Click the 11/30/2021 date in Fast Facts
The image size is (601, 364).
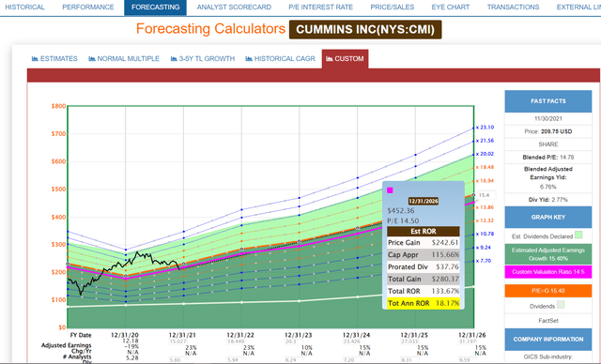[x=548, y=118]
